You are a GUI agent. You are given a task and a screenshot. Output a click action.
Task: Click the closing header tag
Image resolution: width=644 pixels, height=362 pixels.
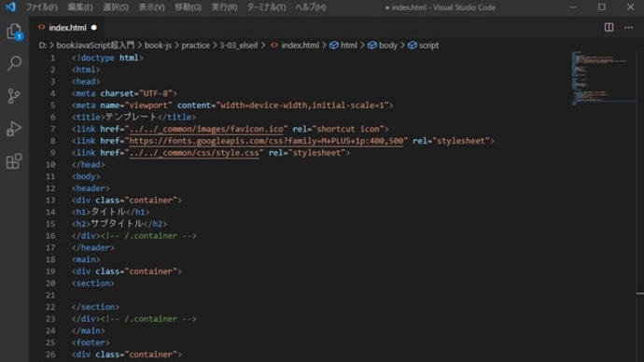pos(93,247)
